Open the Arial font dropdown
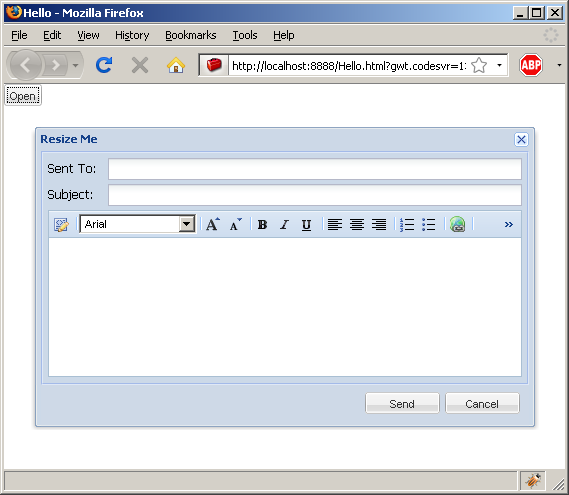The width and height of the screenshot is (569, 495). point(187,224)
